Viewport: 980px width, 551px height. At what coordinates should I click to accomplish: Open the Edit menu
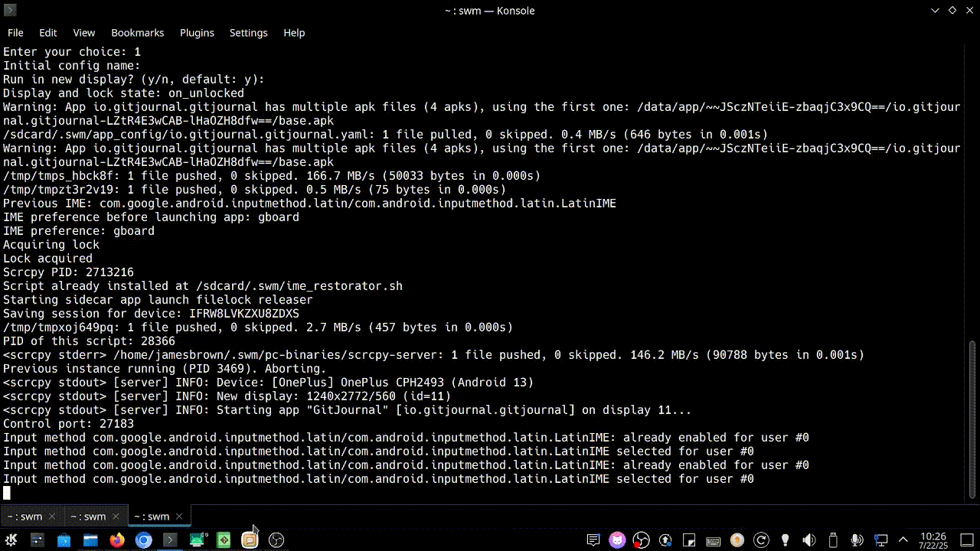48,33
